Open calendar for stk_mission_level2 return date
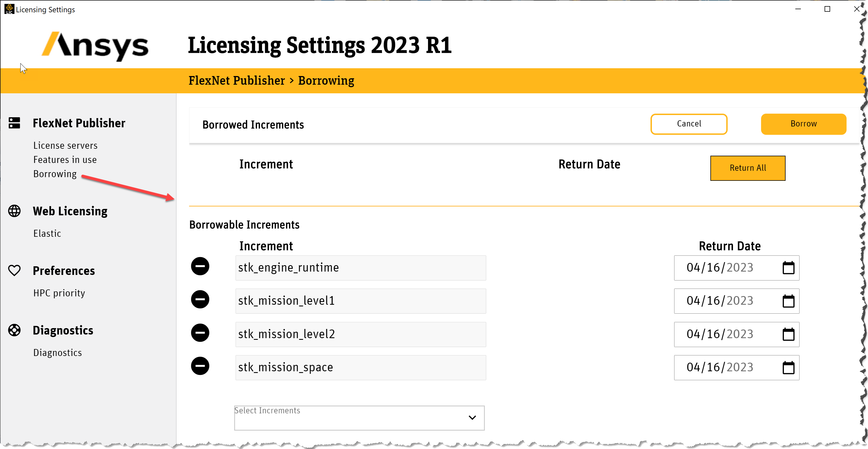Screen dimensions: 868x449 coord(788,335)
